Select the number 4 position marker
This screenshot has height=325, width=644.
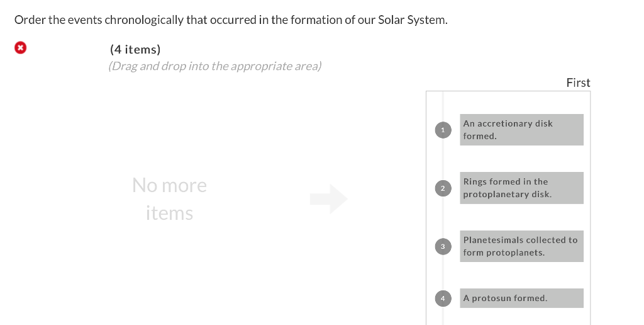[x=443, y=299]
